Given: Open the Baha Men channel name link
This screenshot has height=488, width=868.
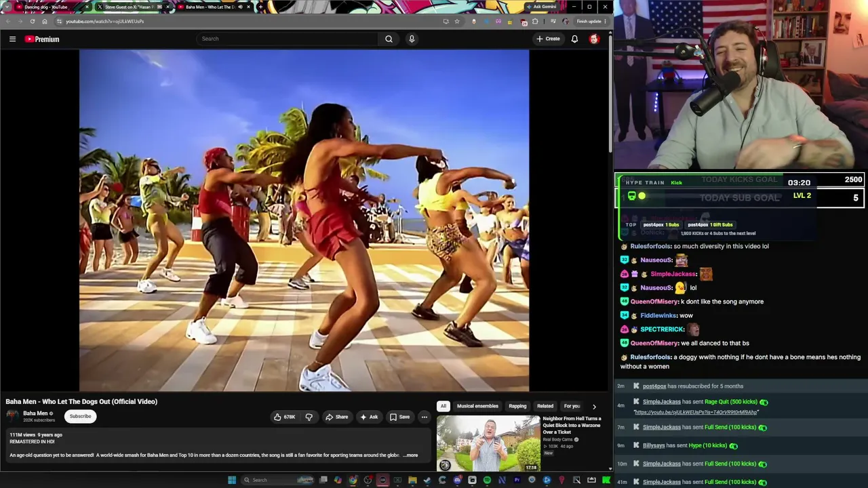Looking at the screenshot, I should pyautogui.click(x=35, y=413).
